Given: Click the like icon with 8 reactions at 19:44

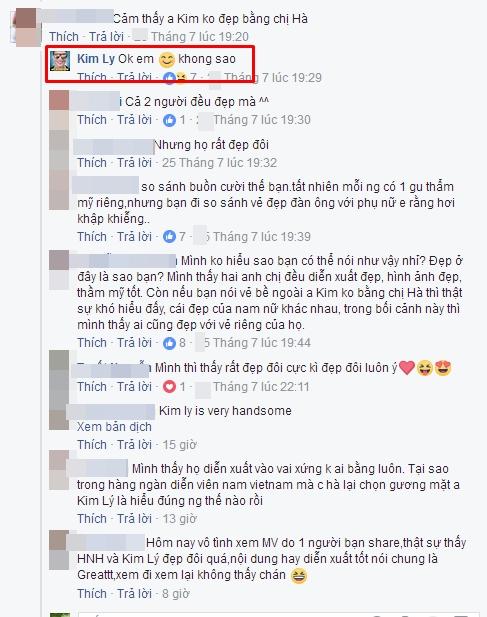Looking at the screenshot, I should (x=170, y=343).
